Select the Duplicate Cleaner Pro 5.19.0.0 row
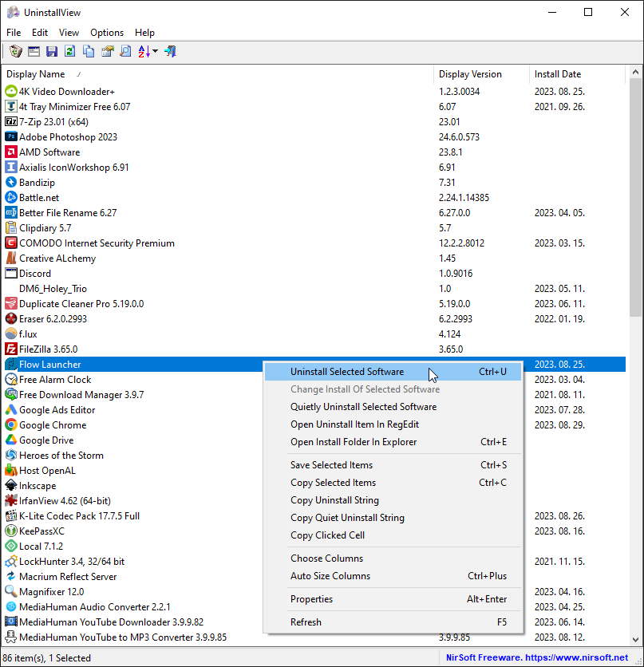This screenshot has width=644, height=667. tap(314, 304)
